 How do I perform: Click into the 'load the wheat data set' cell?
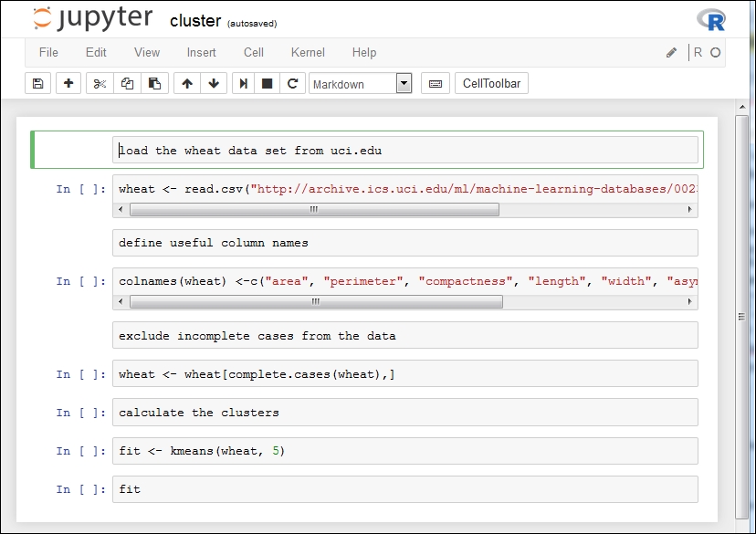tap(405, 151)
